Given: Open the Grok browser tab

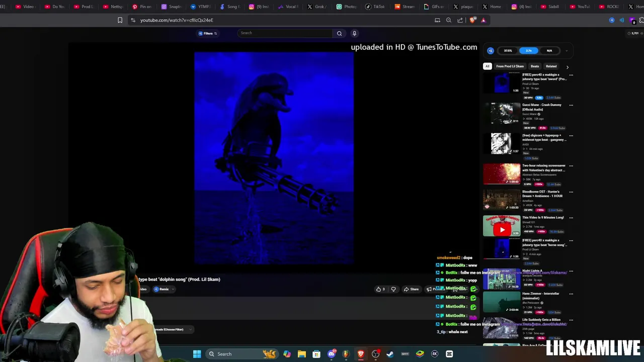Looking at the screenshot, I should point(316,7).
